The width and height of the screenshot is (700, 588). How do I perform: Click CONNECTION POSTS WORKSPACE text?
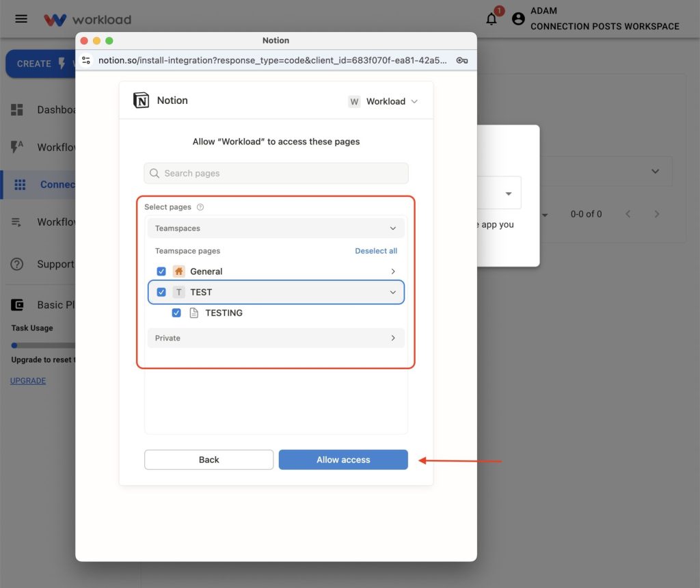pos(605,27)
